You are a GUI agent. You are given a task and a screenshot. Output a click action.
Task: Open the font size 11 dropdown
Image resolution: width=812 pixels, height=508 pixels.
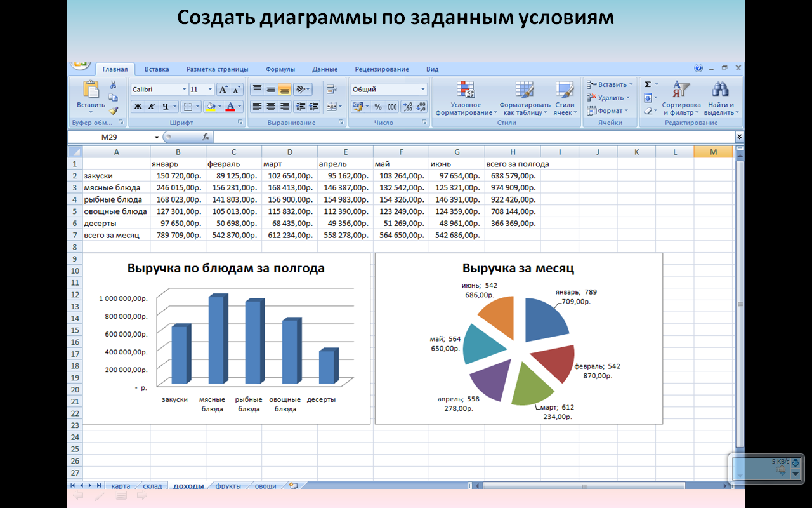point(211,90)
